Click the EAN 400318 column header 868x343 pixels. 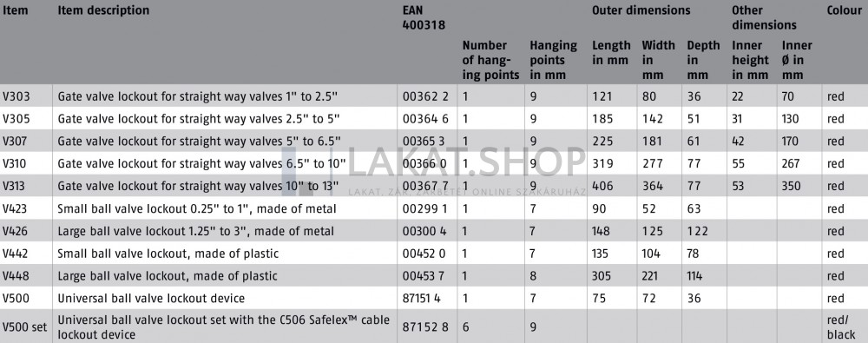424,17
